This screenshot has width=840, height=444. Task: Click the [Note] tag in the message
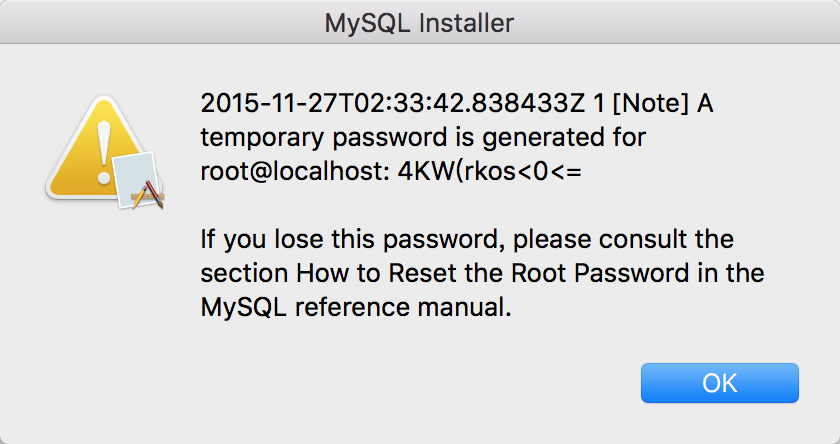click(x=654, y=103)
